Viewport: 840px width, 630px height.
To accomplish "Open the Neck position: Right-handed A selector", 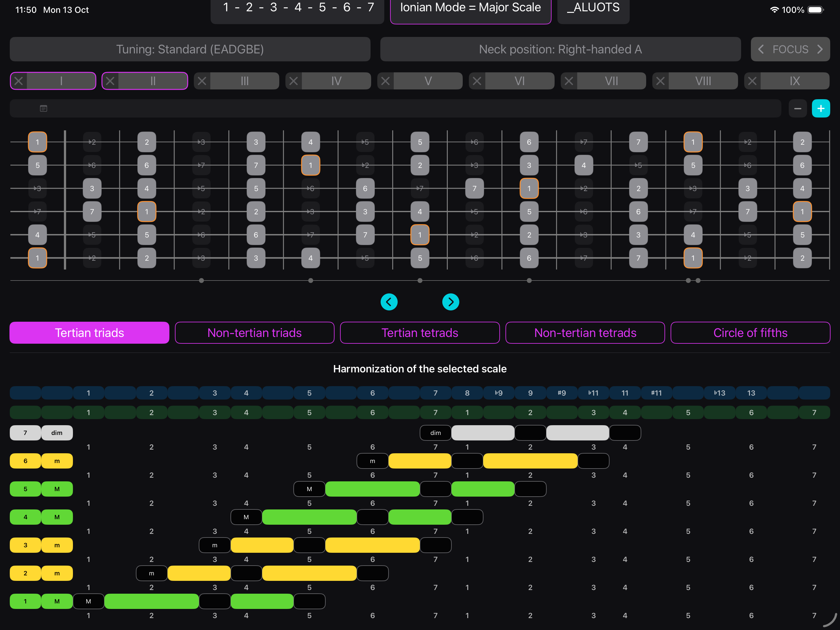I will click(560, 49).
